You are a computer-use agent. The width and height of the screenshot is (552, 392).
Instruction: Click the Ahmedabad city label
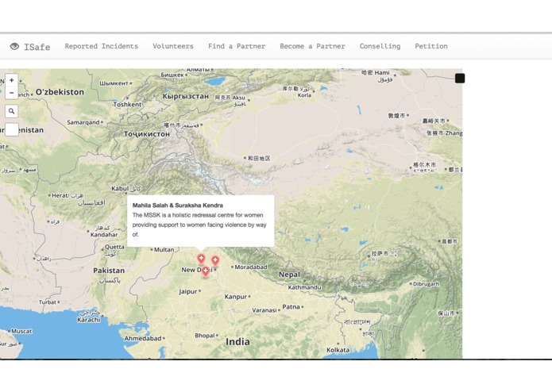click(143, 339)
